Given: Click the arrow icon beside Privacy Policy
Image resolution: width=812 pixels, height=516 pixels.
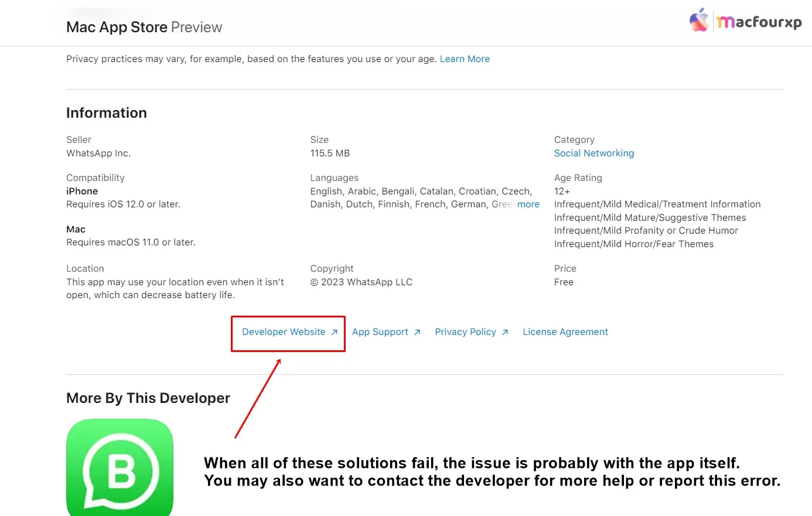Looking at the screenshot, I should (505, 332).
